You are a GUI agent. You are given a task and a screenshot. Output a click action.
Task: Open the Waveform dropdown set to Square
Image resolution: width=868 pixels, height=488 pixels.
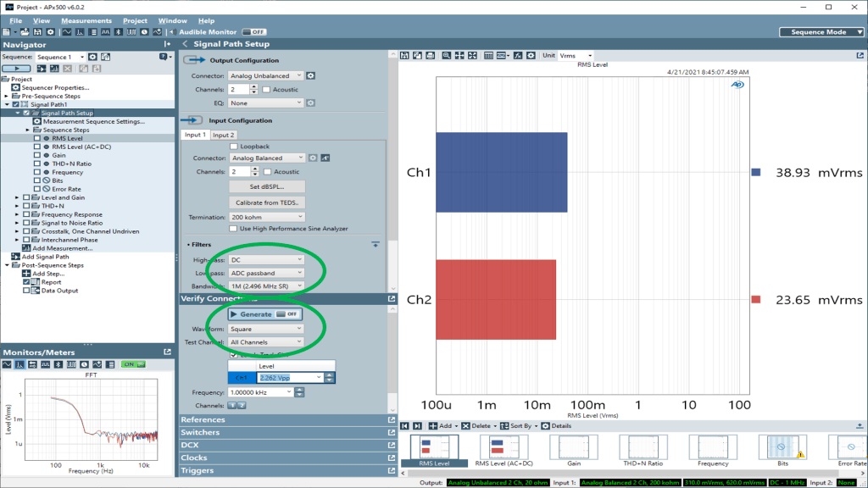266,329
